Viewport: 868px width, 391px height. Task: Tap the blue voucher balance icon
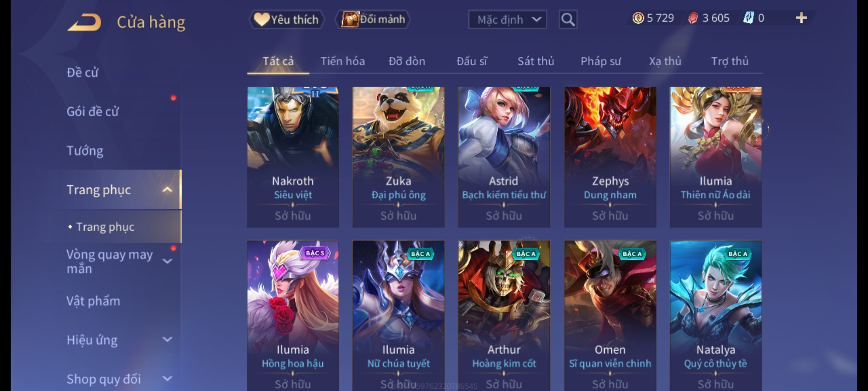point(748,18)
